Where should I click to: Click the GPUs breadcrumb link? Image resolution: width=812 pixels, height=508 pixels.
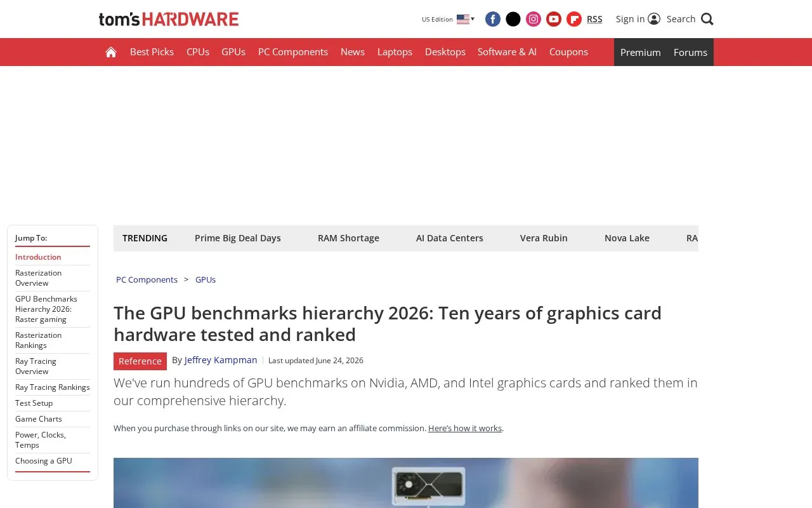(x=206, y=279)
